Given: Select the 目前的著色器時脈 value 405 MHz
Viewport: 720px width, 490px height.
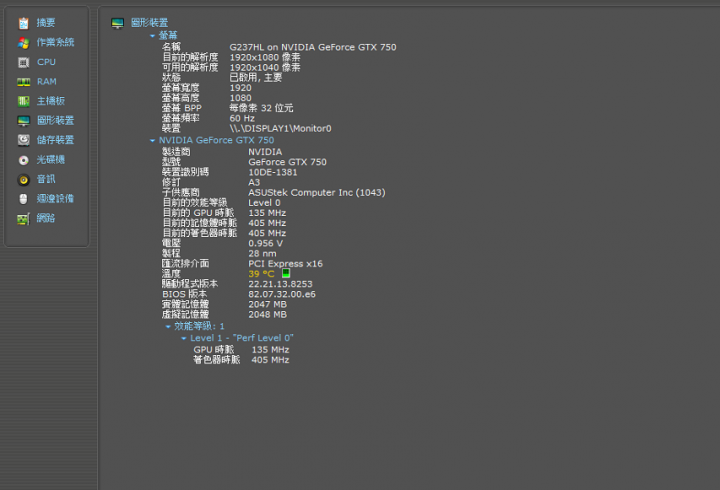Looking at the screenshot, I should pos(267,233).
